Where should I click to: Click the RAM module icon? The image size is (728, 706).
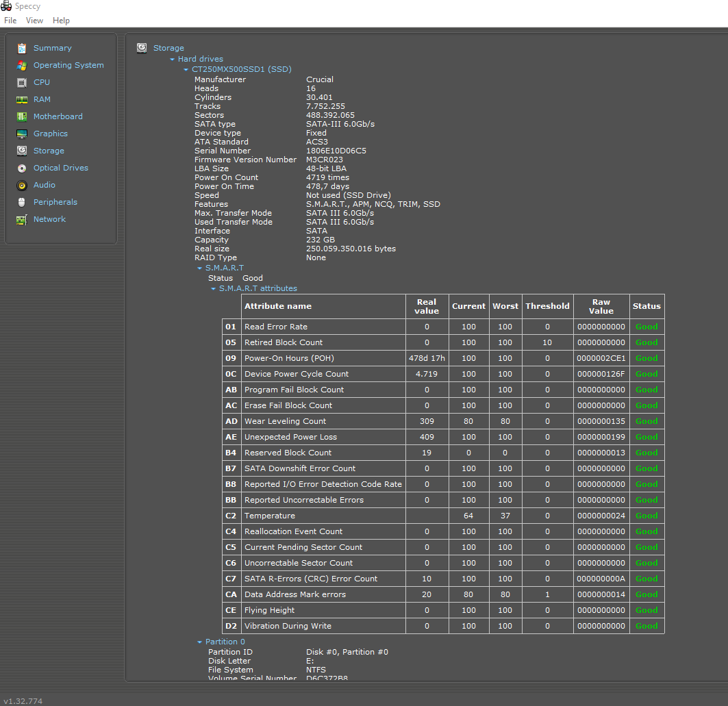point(22,100)
